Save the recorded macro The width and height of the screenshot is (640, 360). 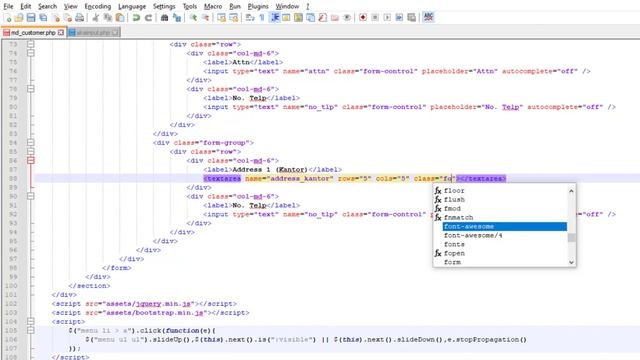[411, 18]
